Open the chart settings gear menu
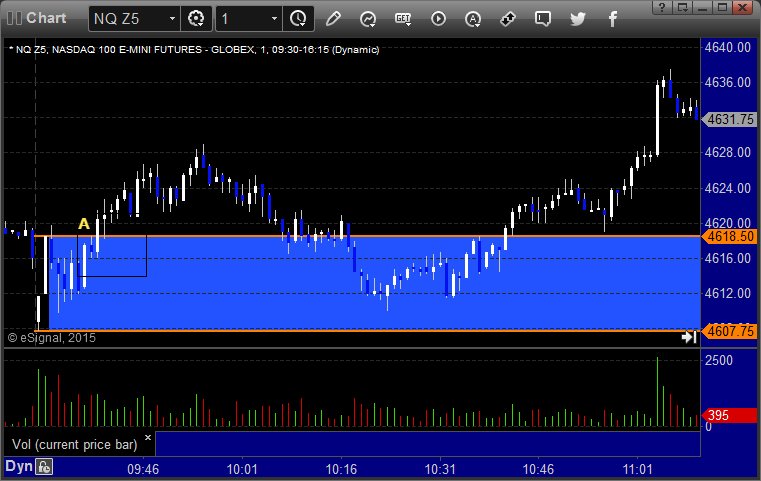 (196, 19)
